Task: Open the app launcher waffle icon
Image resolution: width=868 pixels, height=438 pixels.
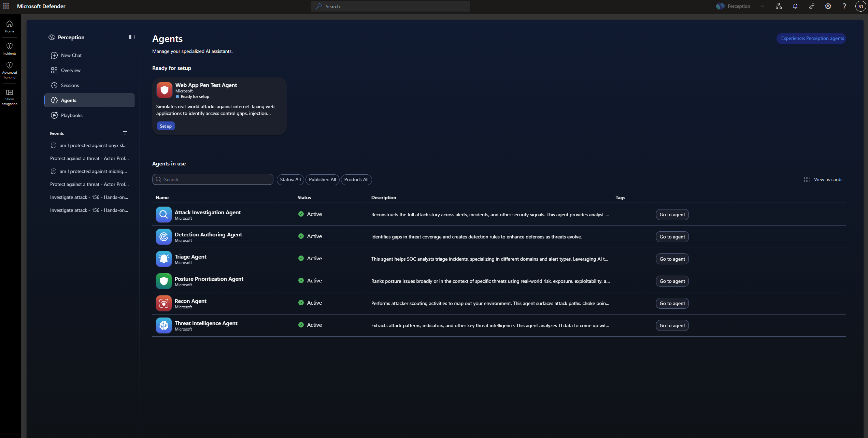Action: tap(6, 6)
